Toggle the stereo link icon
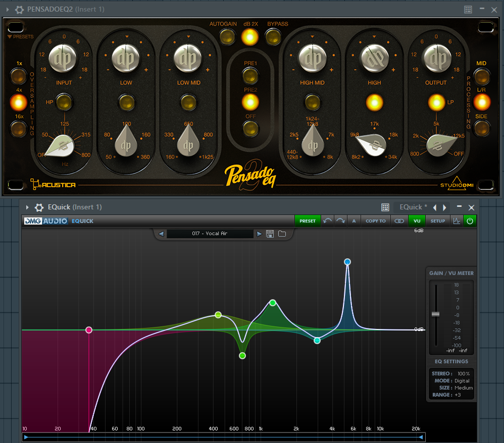Image resolution: width=504 pixels, height=443 pixels. click(x=399, y=221)
